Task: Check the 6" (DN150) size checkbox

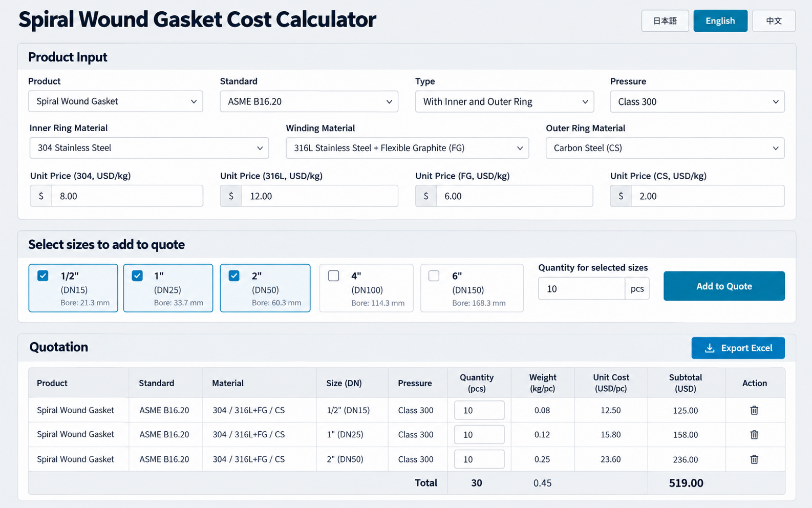Action: (434, 276)
